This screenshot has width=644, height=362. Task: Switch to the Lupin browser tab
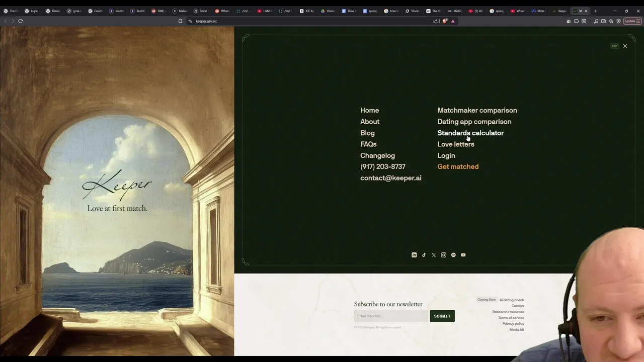pos(31,11)
